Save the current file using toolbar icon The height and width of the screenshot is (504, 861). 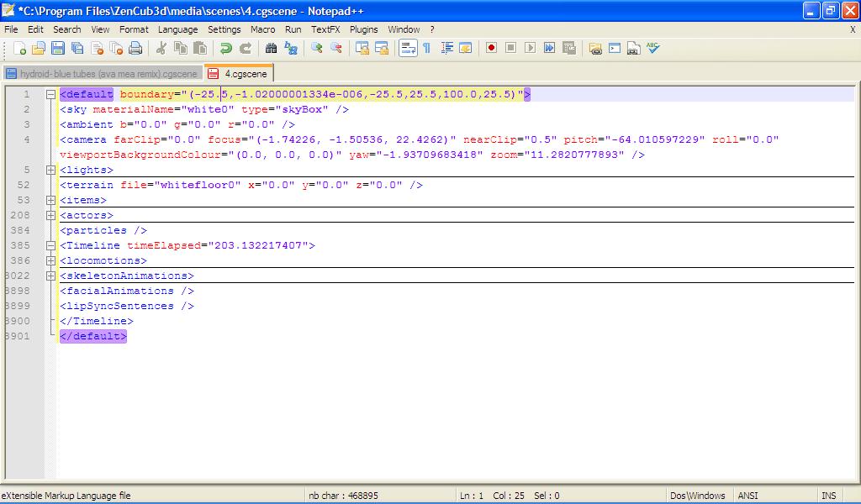pos(59,49)
